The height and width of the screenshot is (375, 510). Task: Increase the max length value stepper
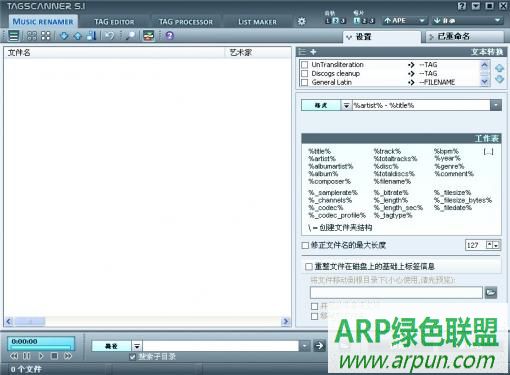click(x=489, y=245)
